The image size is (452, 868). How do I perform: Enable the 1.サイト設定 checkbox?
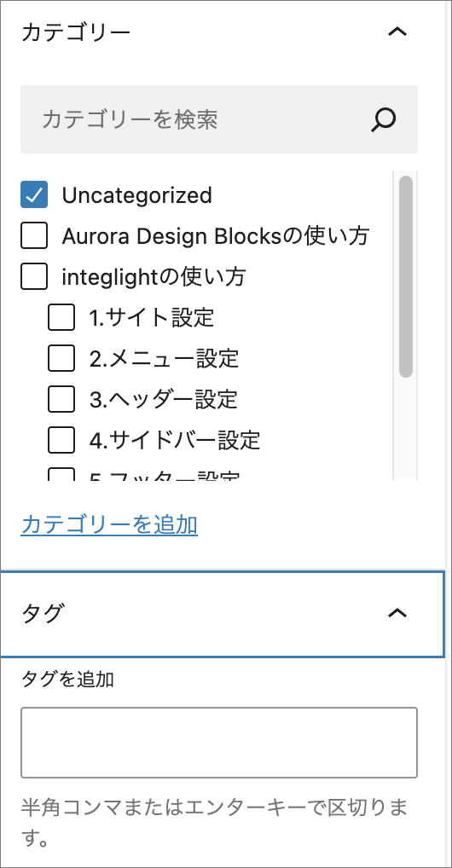tap(61, 317)
